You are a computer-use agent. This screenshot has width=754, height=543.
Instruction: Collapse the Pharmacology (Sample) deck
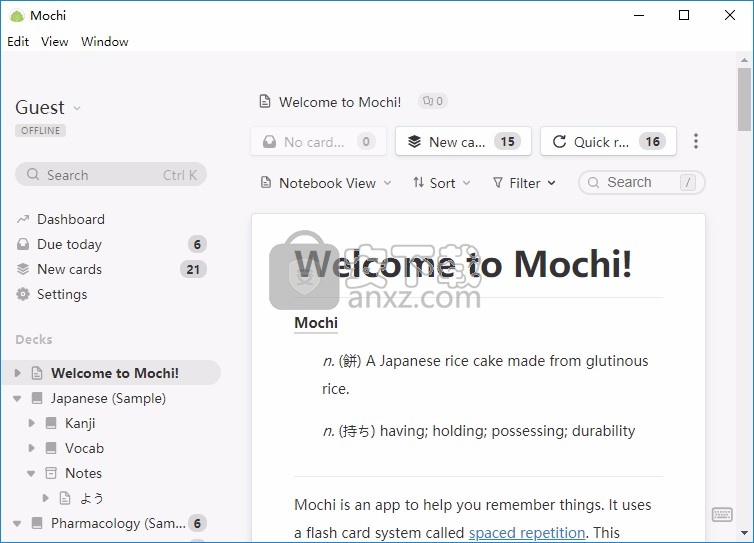pos(17,523)
